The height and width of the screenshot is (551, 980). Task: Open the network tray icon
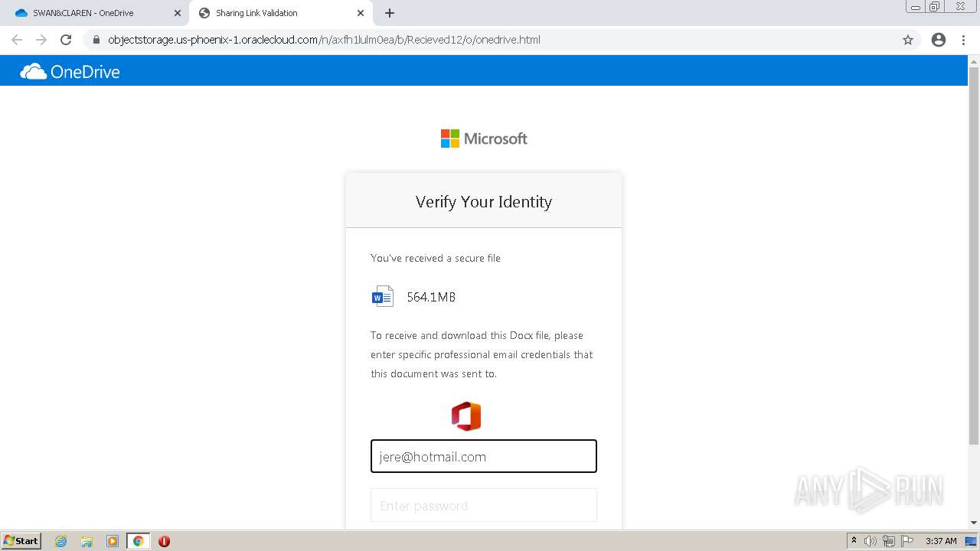pos(889,541)
